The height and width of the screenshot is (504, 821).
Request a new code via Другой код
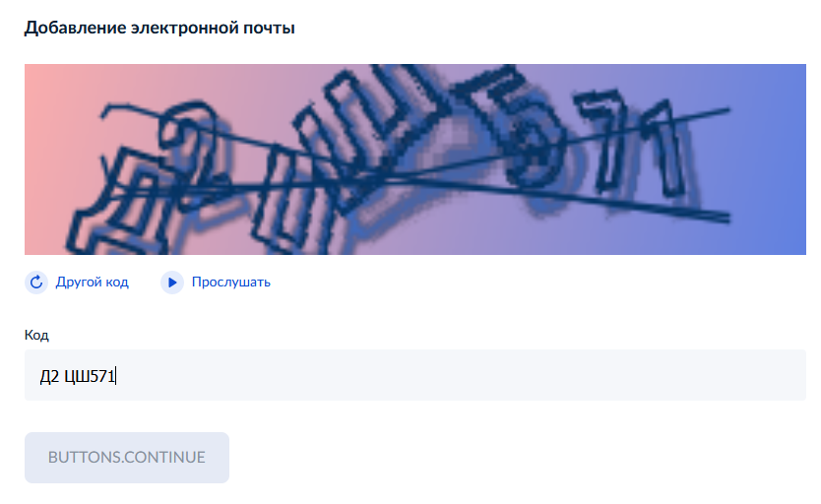point(92,283)
